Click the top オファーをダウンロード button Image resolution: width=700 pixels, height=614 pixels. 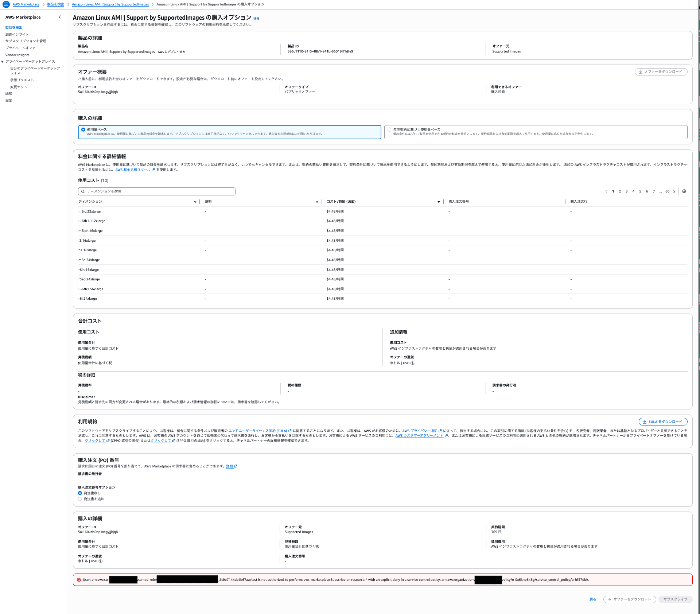coord(661,72)
